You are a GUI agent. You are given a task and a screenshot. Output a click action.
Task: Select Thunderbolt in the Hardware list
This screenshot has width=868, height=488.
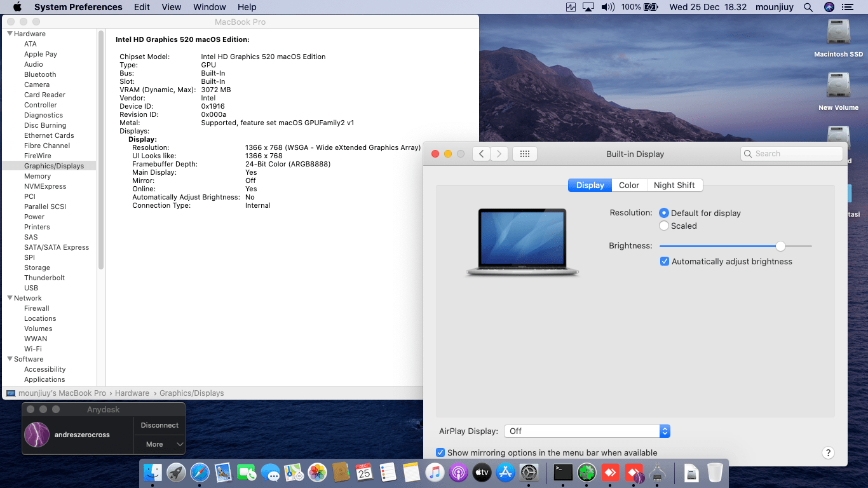[44, 278]
